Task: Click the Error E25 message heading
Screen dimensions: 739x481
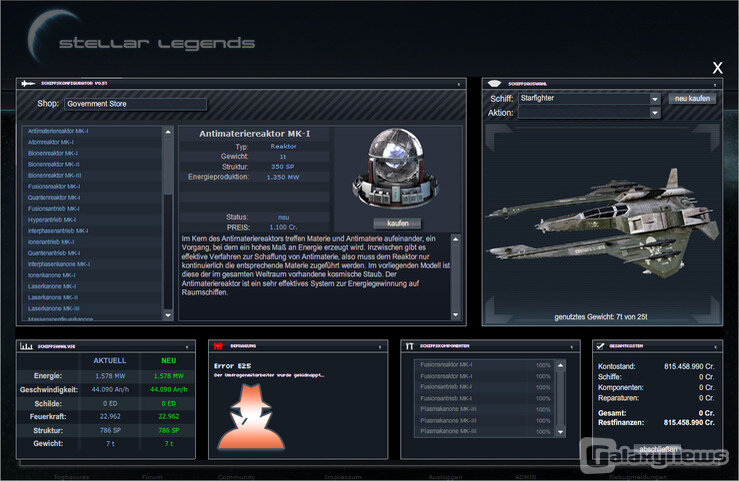Action: (x=232, y=366)
